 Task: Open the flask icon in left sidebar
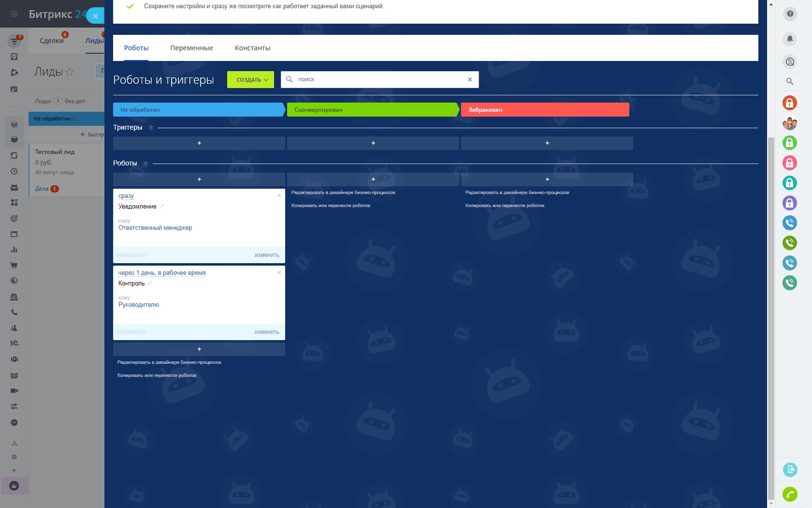coord(14,328)
